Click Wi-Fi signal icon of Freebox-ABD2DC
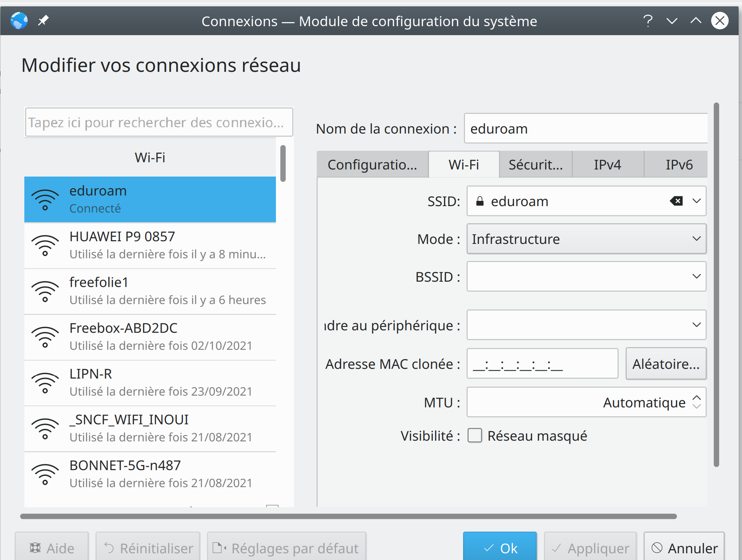 coord(45,337)
